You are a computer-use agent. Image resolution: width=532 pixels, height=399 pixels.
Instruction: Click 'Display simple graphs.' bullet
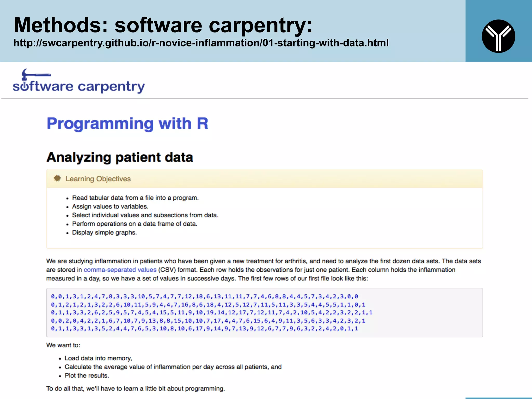104,232
